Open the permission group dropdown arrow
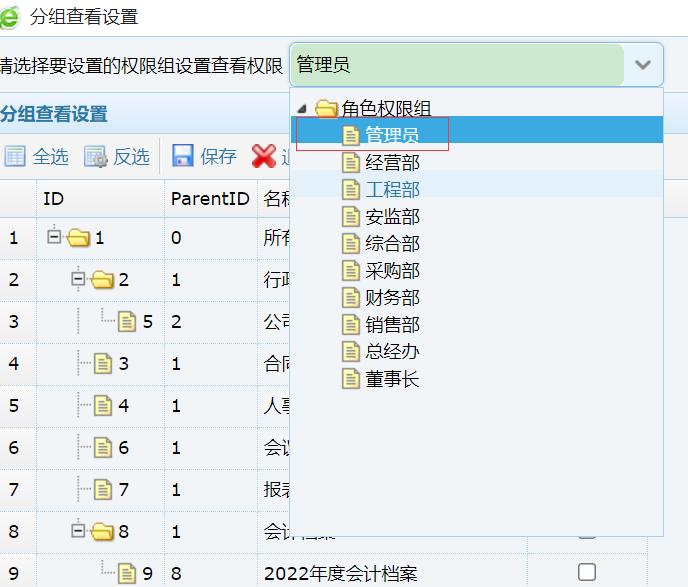Viewport: 688px width, 587px height. pyautogui.click(x=643, y=65)
